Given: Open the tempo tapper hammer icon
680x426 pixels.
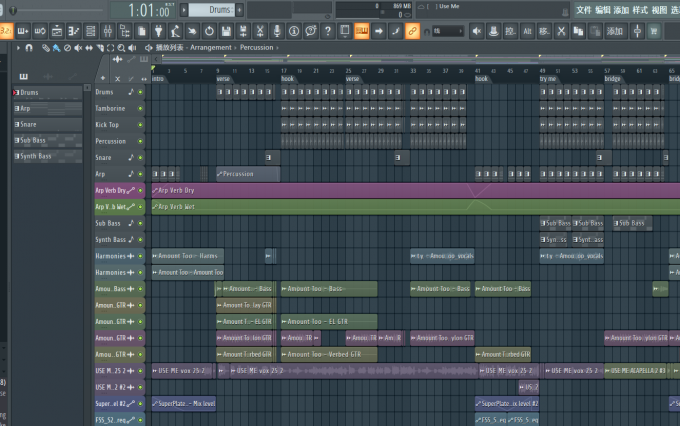Looking at the screenshot, I should [175, 31].
